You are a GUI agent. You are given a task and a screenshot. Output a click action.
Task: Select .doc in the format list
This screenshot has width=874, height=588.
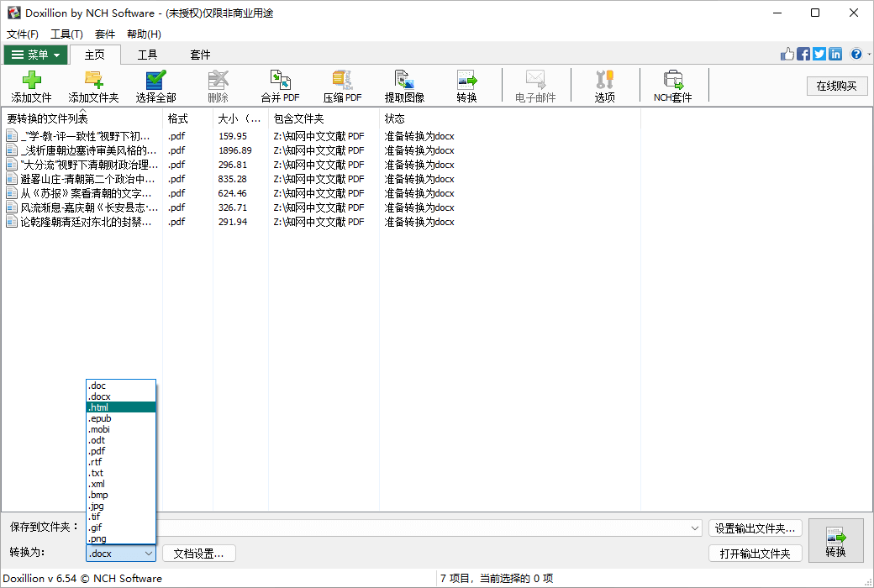[x=121, y=386]
